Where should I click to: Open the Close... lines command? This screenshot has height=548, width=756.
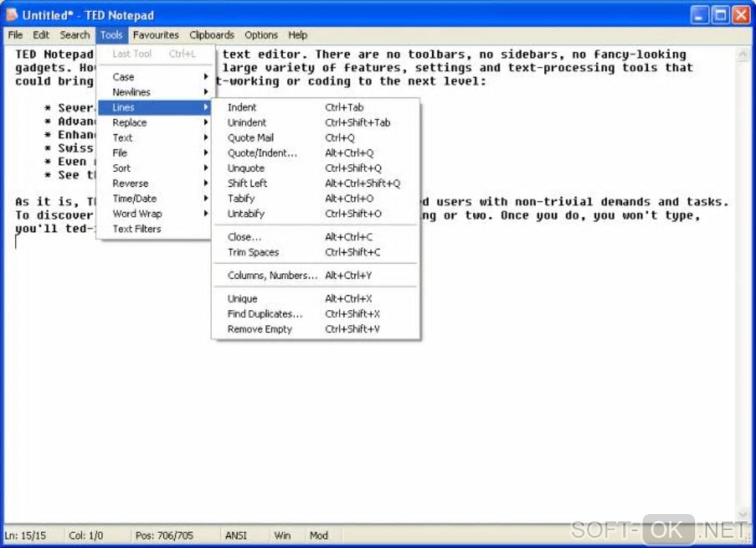point(316,237)
